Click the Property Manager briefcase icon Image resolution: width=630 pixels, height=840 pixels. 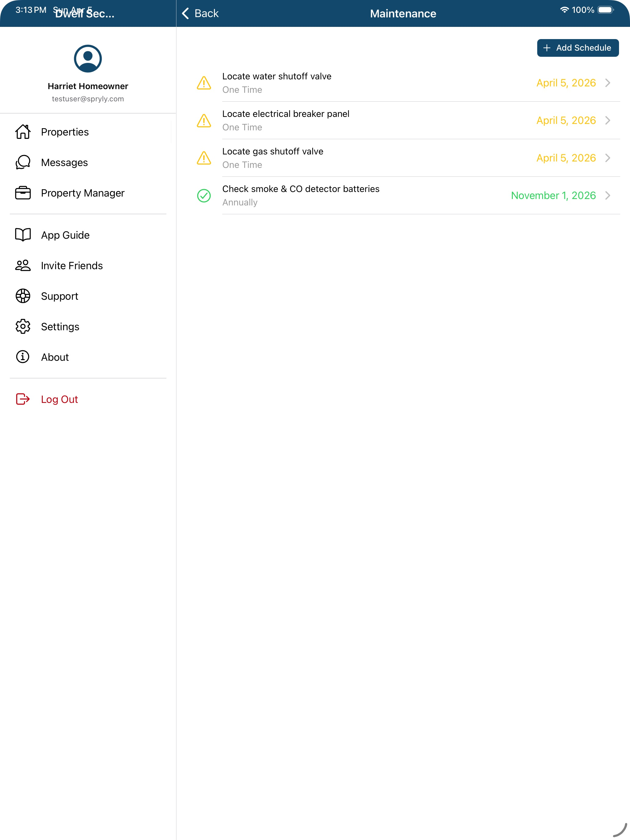click(23, 193)
